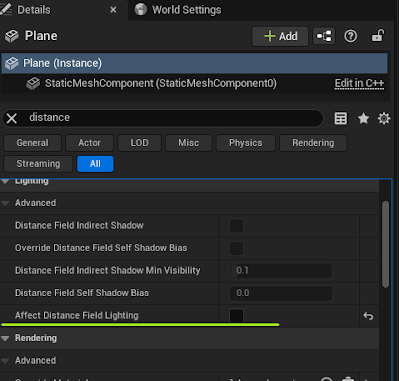Edit Distance Field Self Shadow Bias value
The height and width of the screenshot is (381, 399).
pos(281,293)
